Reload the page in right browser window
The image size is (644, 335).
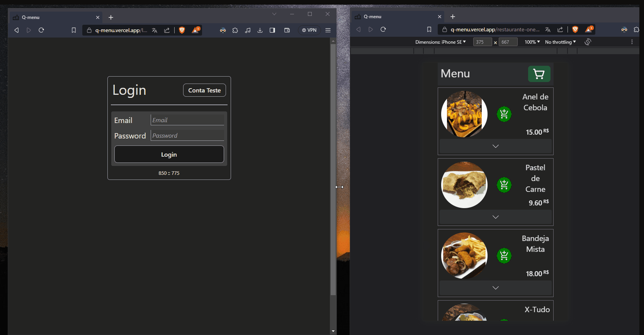coord(383,29)
